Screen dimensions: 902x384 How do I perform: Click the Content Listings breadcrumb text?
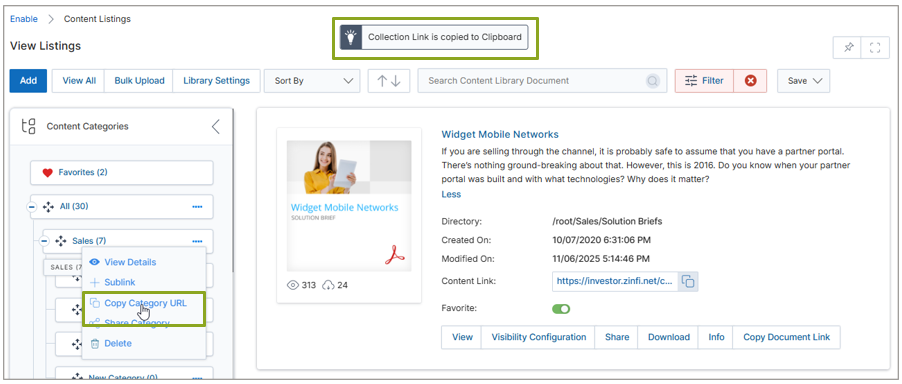[x=97, y=19]
